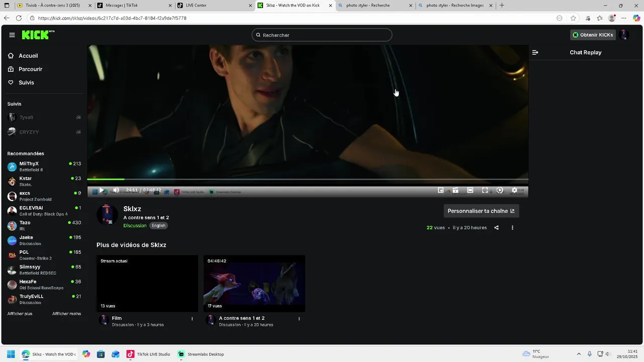Viewport: 644px width, 362px height.
Task: Show hidden system tray icons
Action: [x=579, y=354]
